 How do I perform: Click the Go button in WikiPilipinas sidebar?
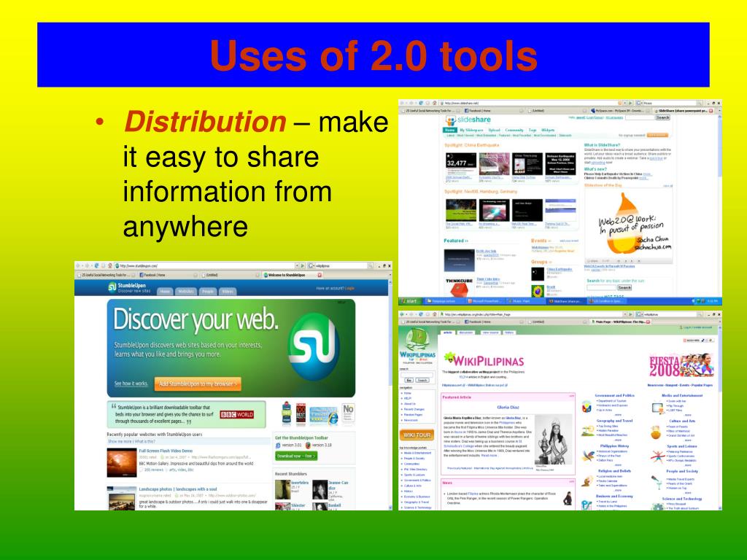(409, 381)
